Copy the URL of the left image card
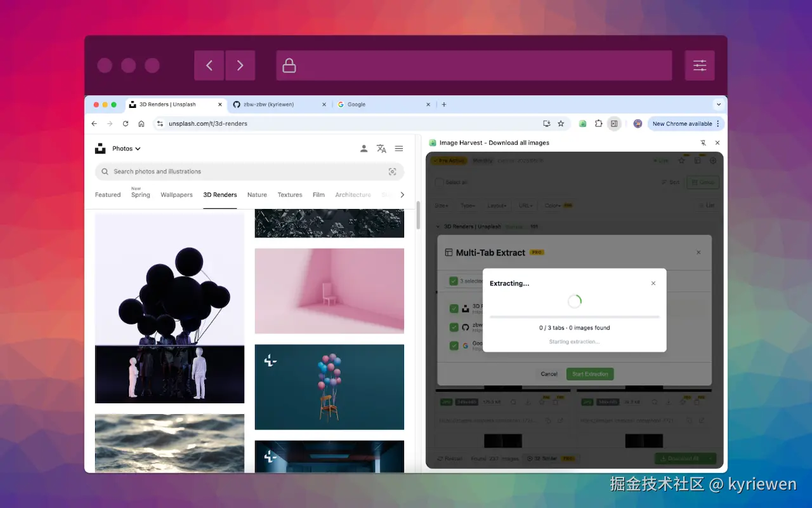Viewport: 812px width, 508px height. (548, 420)
